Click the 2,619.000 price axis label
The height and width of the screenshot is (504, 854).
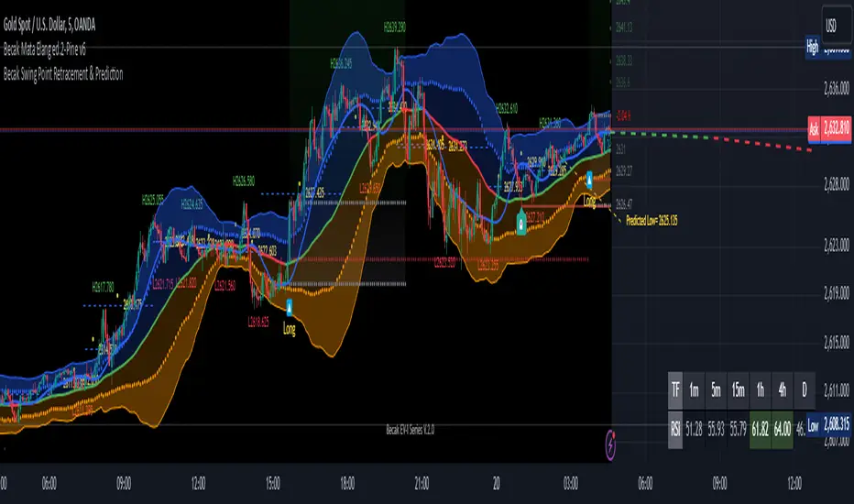point(836,293)
